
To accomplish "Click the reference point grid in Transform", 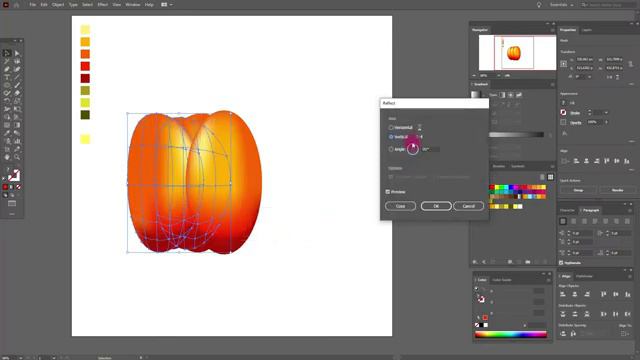I will click(564, 64).
